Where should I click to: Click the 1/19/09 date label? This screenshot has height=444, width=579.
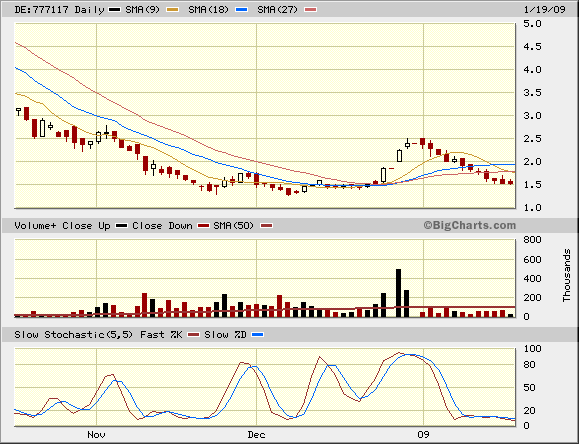545,10
